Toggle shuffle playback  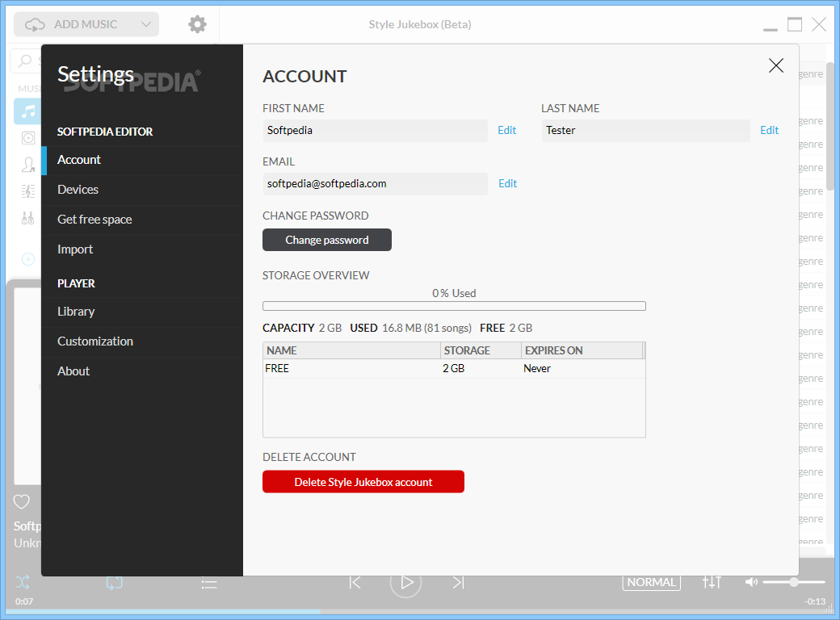pyautogui.click(x=23, y=582)
